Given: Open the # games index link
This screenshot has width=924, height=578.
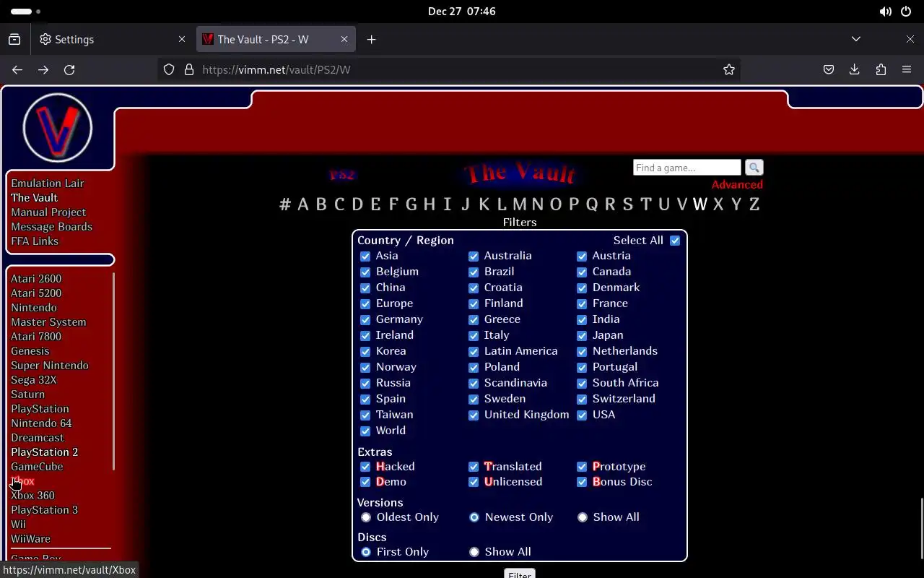Looking at the screenshot, I should point(285,204).
